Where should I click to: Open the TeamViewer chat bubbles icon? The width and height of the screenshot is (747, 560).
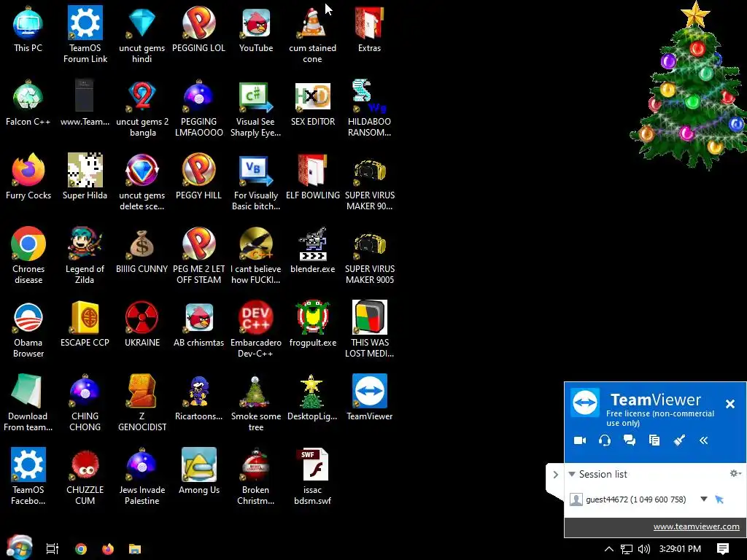click(630, 440)
